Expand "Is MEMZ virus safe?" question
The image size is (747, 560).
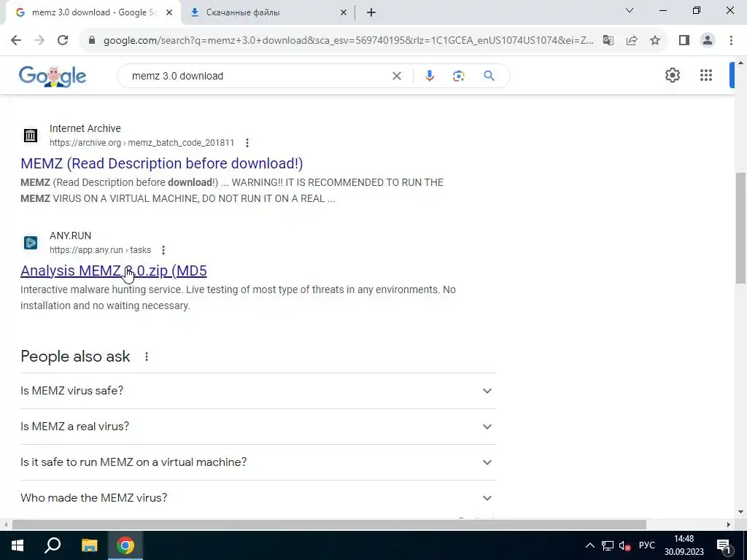coord(258,391)
